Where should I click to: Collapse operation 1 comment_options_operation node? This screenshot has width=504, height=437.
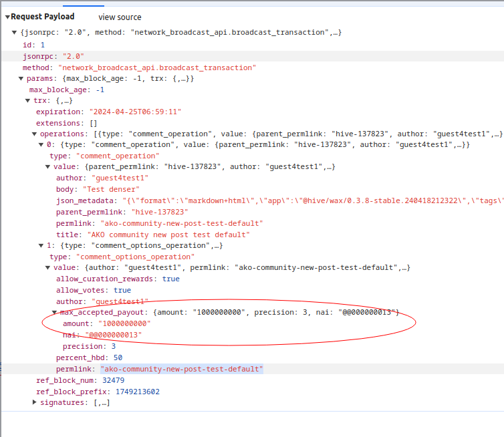pyautogui.click(x=41, y=246)
